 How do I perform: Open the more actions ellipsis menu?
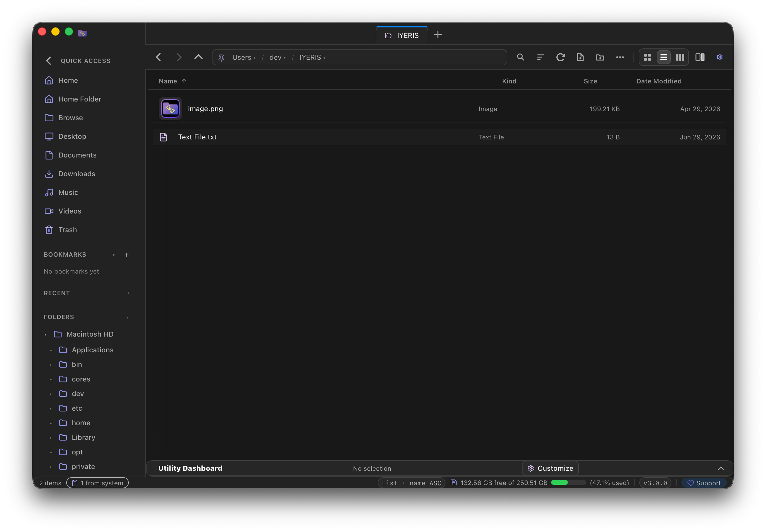click(620, 57)
